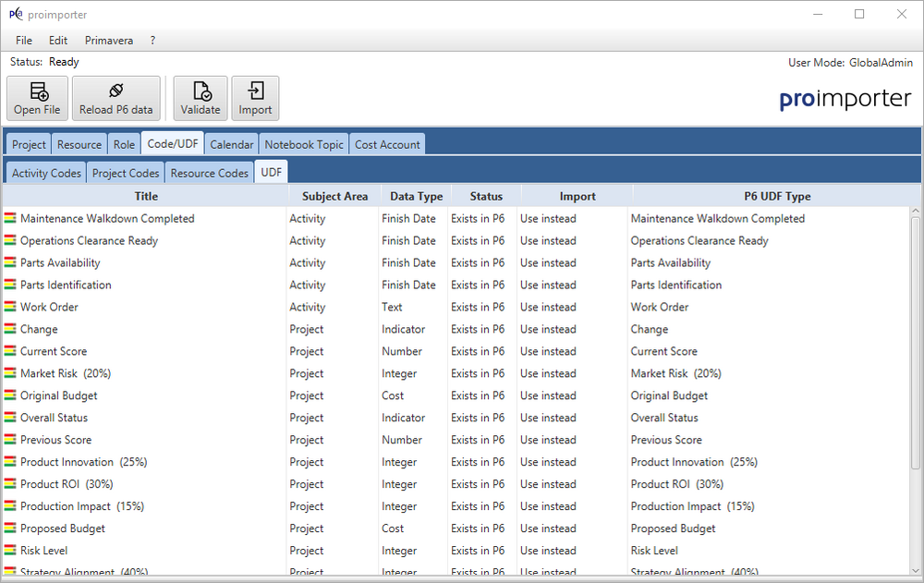Screen dimensions: 924x583
Task: Click the Import toolbar button
Action: pyautogui.click(x=255, y=98)
